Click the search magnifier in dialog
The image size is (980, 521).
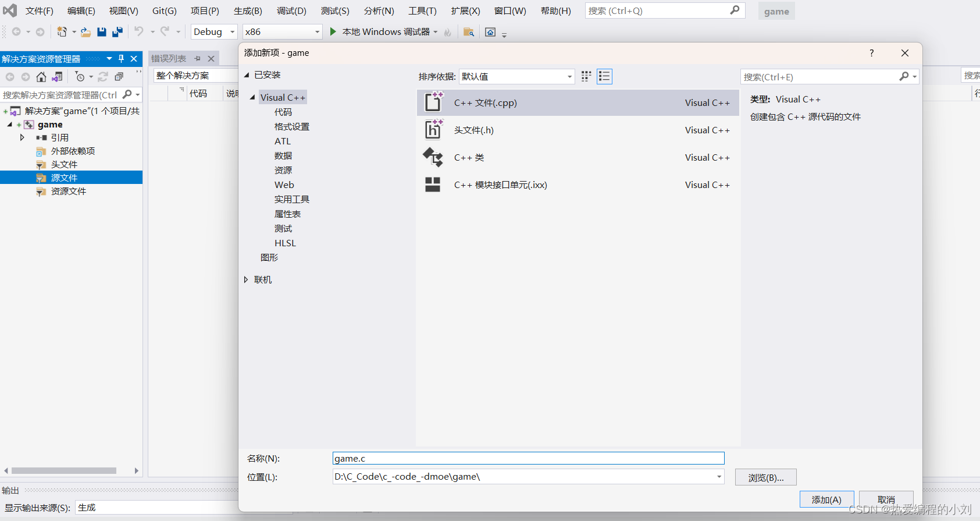point(904,76)
